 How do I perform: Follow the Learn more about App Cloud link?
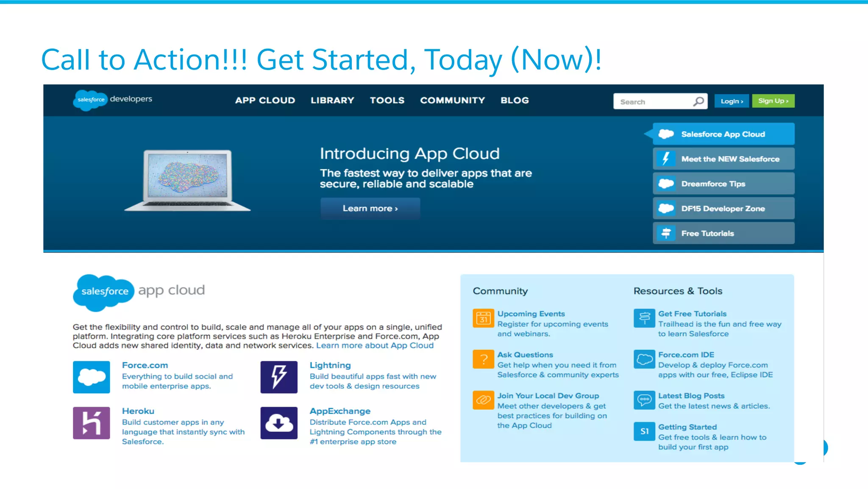coord(375,345)
